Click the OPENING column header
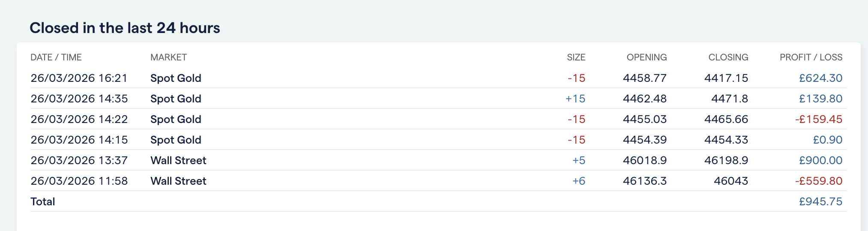The width and height of the screenshot is (868, 231). (x=647, y=57)
